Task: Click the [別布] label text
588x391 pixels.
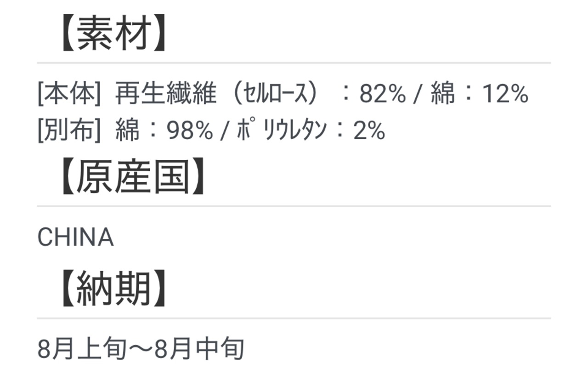Action: tap(68, 131)
